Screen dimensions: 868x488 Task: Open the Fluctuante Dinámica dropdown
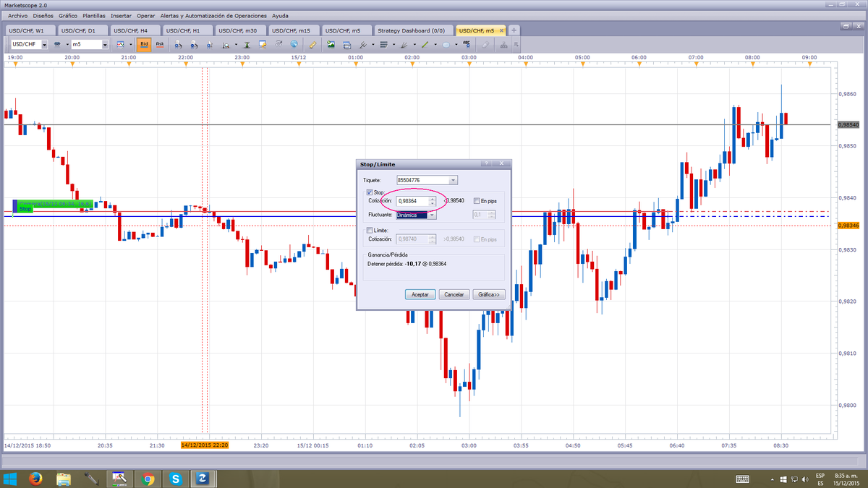click(432, 215)
